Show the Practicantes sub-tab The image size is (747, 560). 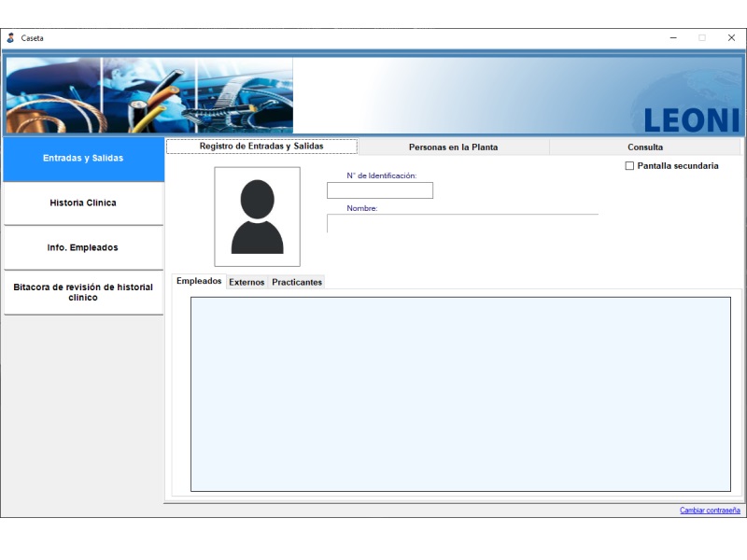tap(297, 283)
